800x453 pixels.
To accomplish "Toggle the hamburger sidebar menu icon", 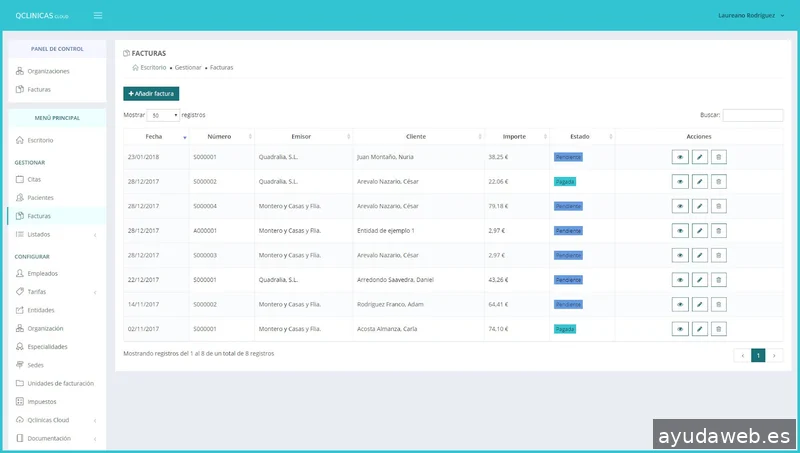I will (98, 15).
